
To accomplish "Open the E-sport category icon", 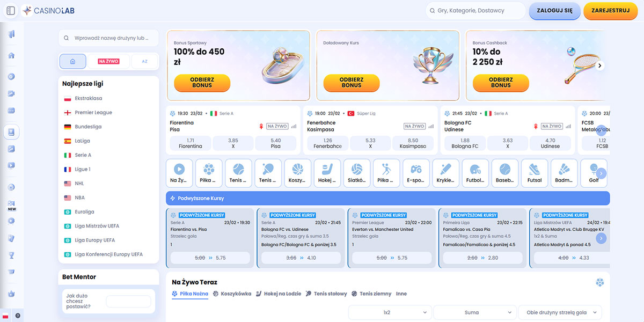I will [x=416, y=173].
